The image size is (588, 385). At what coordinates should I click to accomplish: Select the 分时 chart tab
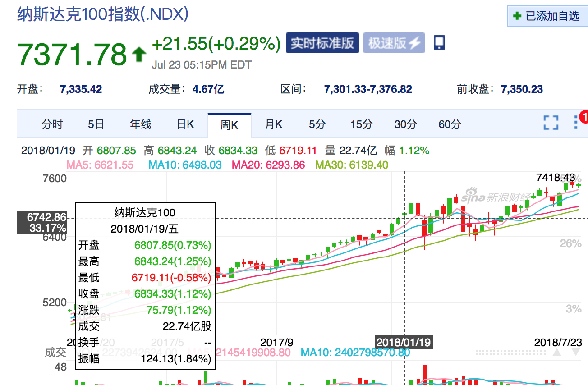[x=52, y=124]
